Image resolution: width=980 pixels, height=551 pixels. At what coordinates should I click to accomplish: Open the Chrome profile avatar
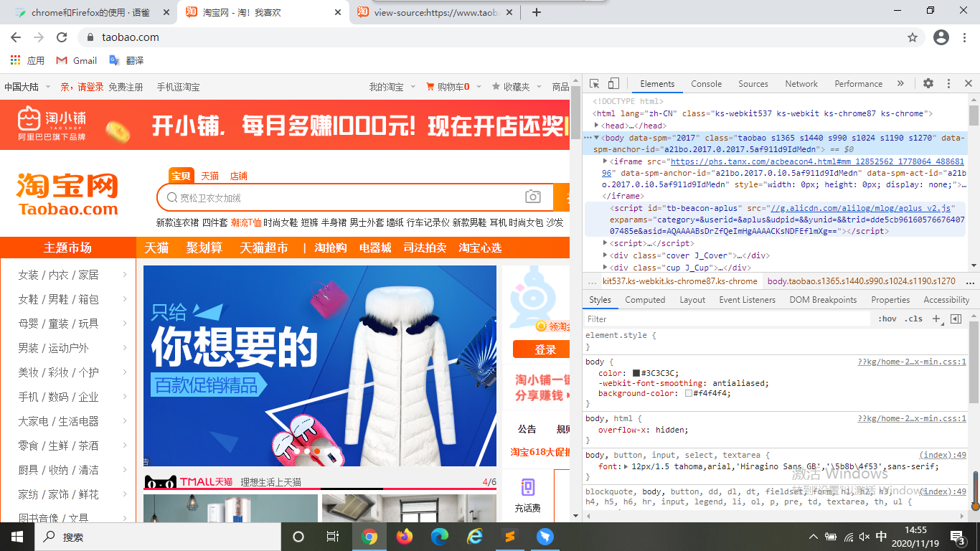[x=941, y=37]
